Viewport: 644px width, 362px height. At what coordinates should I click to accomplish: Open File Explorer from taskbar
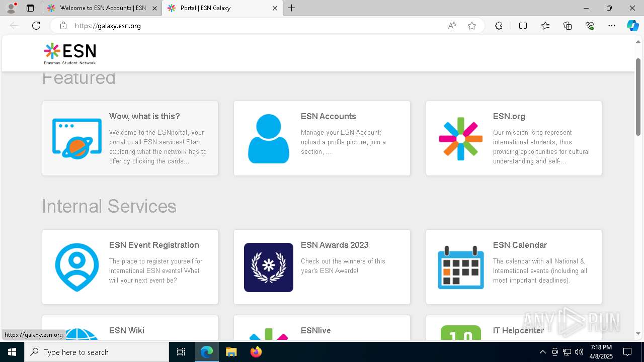231,352
